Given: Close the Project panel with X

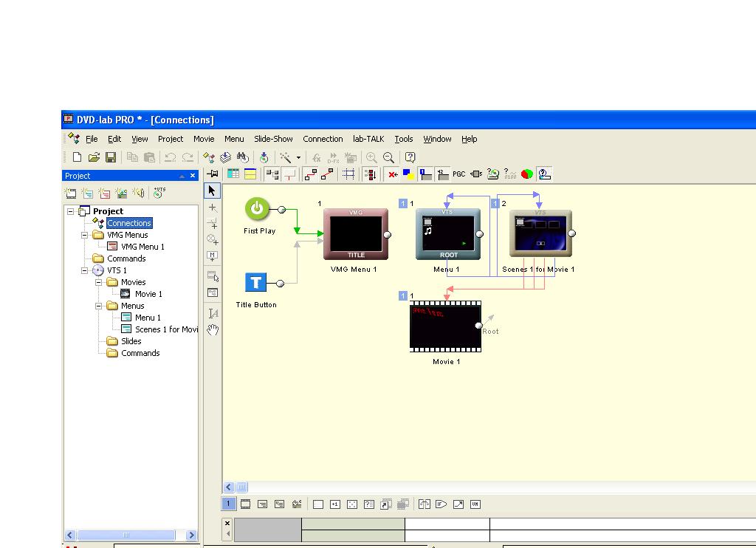Looking at the screenshot, I should 193,176.
